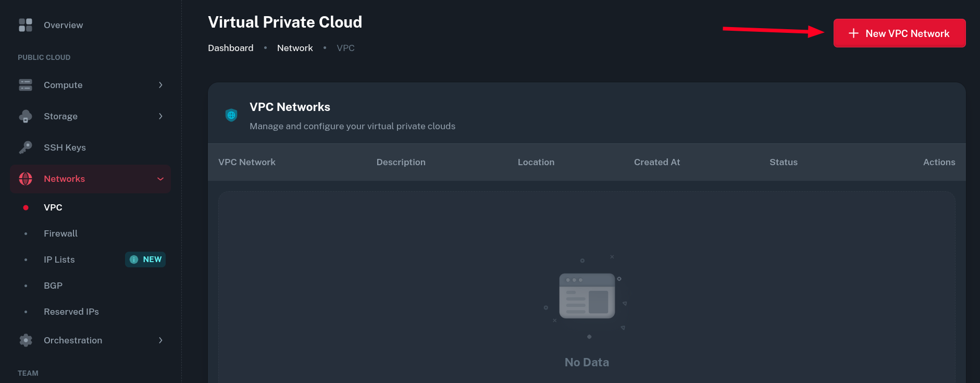
Task: Click the SSH Keys key icon
Action: click(26, 147)
